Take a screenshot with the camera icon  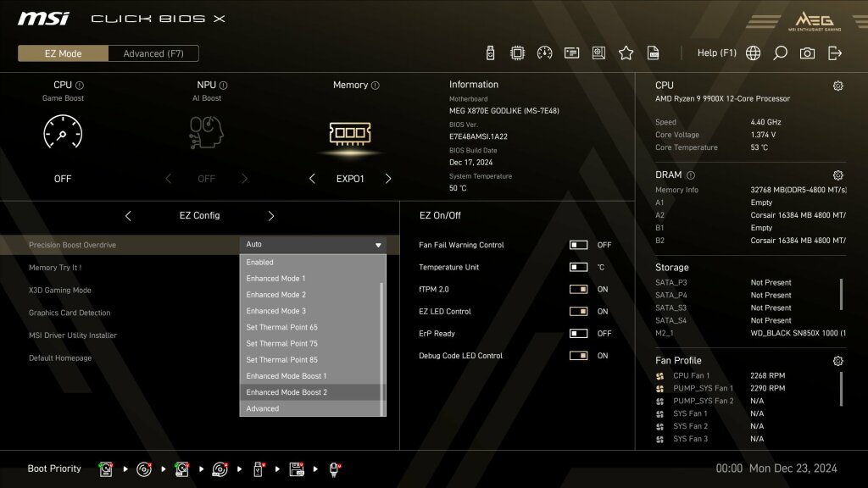tap(807, 53)
